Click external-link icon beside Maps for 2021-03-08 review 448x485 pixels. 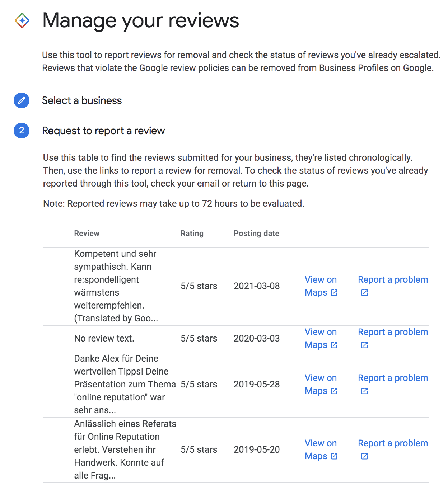click(334, 293)
